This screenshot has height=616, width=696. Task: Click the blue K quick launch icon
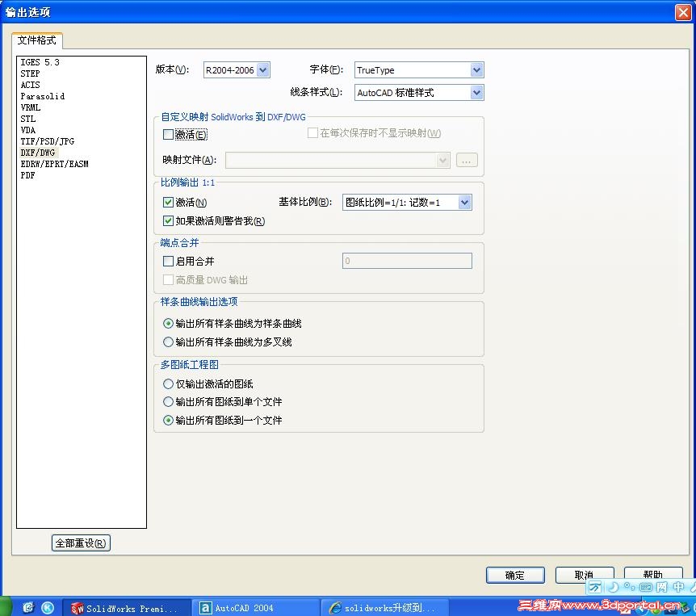coord(48,607)
